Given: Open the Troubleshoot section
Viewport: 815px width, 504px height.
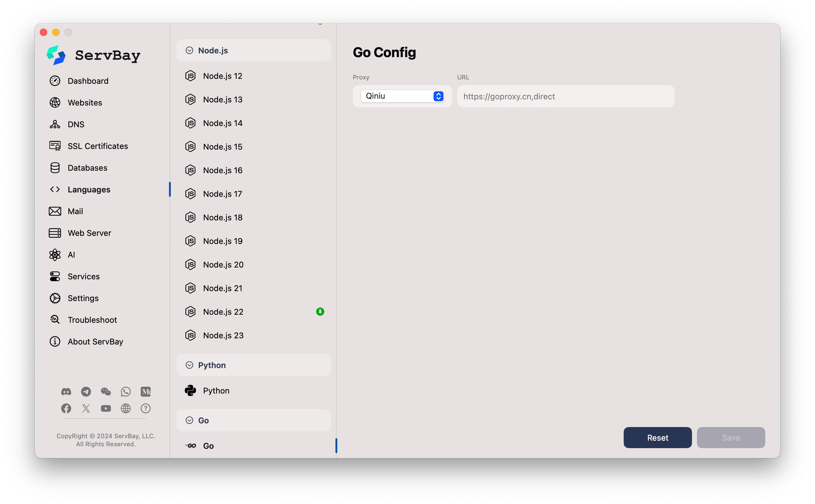Looking at the screenshot, I should 92,320.
